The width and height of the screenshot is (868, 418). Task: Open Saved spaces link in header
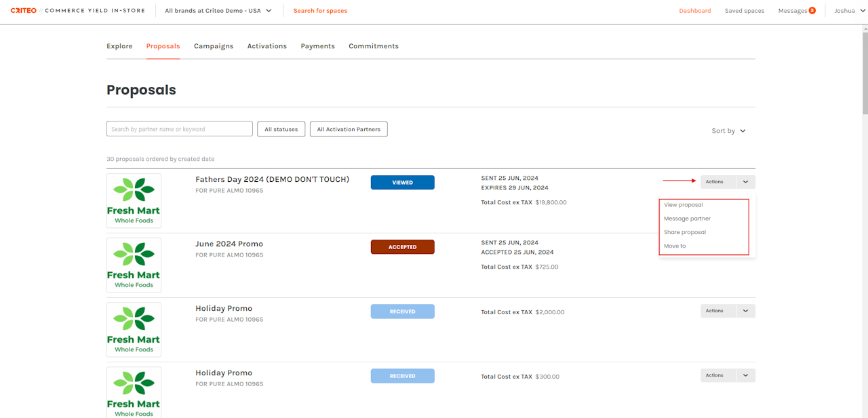pyautogui.click(x=744, y=11)
